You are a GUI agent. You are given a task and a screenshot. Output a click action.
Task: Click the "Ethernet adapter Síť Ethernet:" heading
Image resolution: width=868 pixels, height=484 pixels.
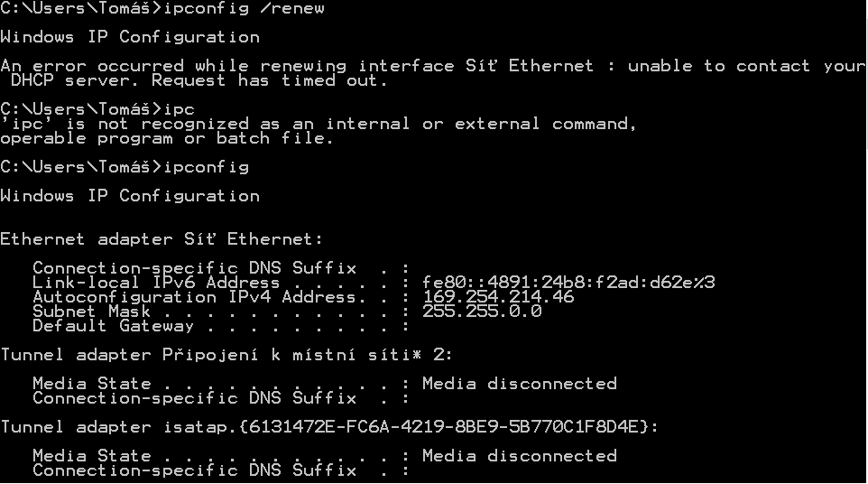(162, 239)
